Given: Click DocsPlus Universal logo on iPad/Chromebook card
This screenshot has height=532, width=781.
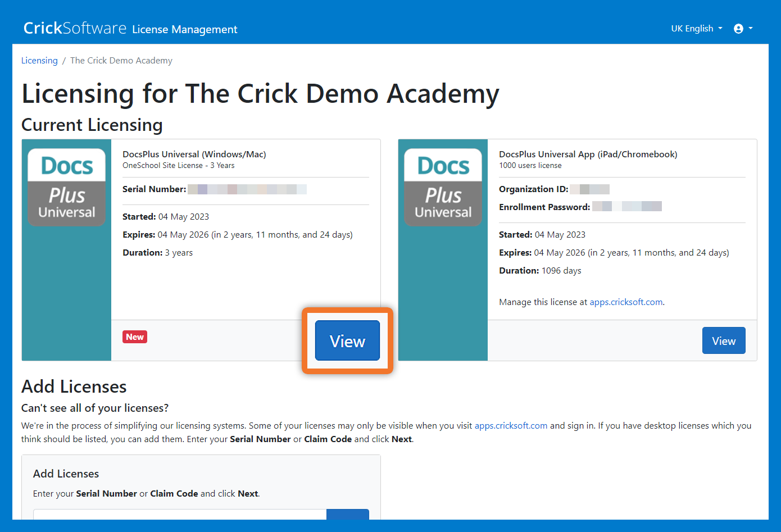Looking at the screenshot, I should click(443, 188).
